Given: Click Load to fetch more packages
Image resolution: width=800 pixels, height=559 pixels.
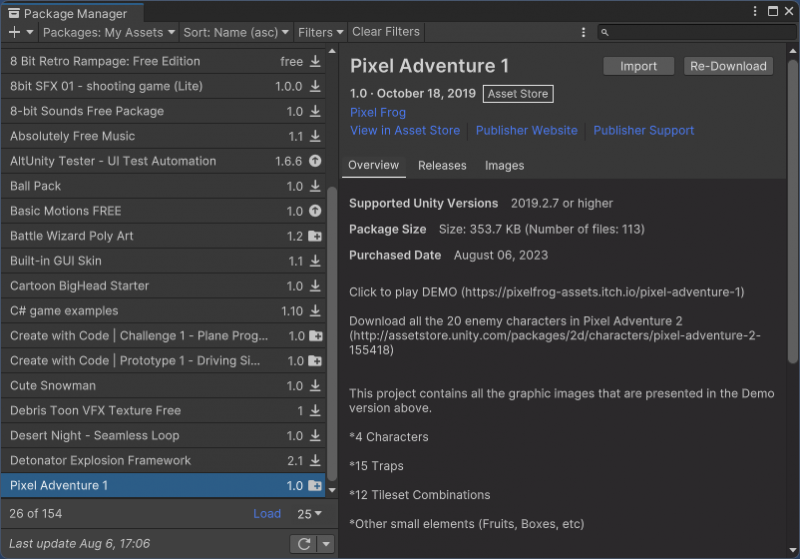Looking at the screenshot, I should 267,514.
